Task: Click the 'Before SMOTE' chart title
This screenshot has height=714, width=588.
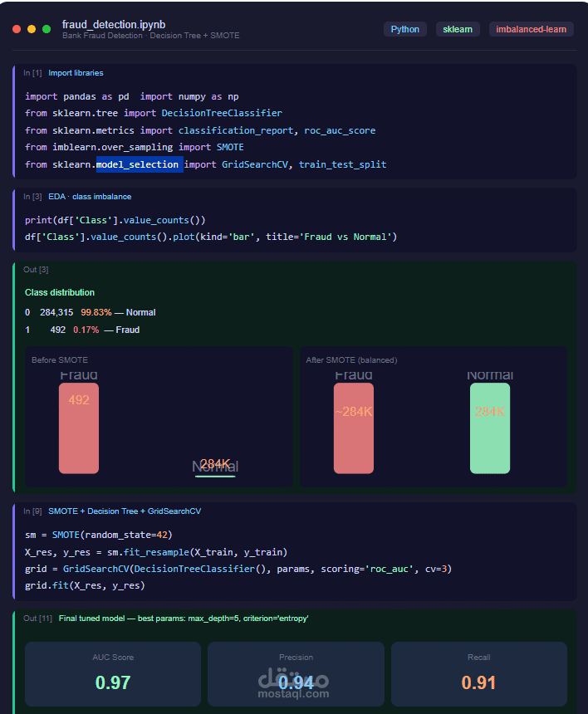Action: pyautogui.click(x=60, y=360)
